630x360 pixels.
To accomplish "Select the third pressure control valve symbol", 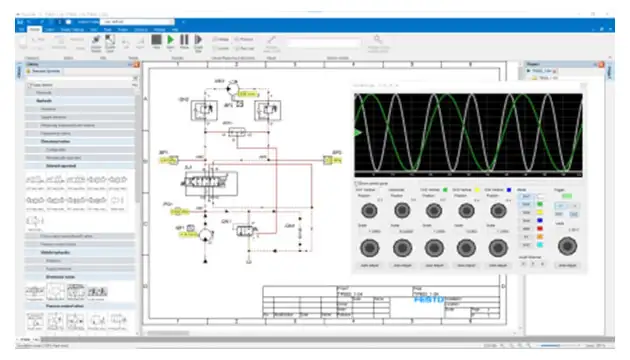I will pos(76,321).
